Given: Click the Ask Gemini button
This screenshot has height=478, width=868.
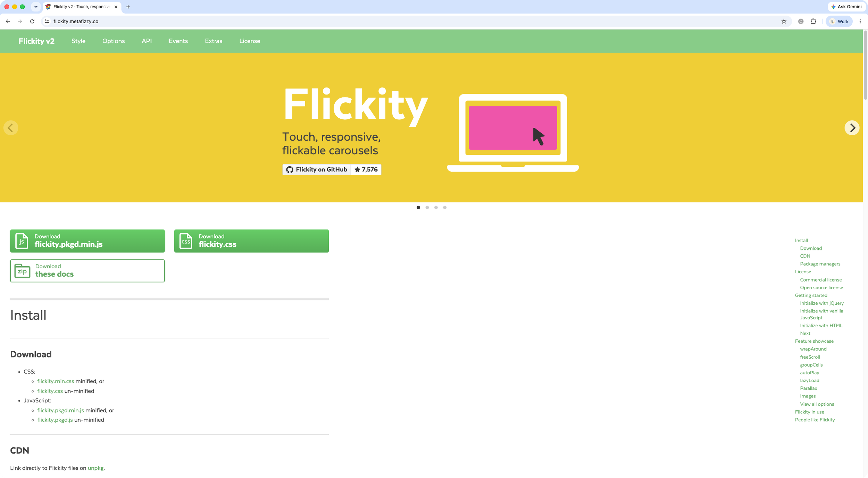Looking at the screenshot, I should pos(846,7).
